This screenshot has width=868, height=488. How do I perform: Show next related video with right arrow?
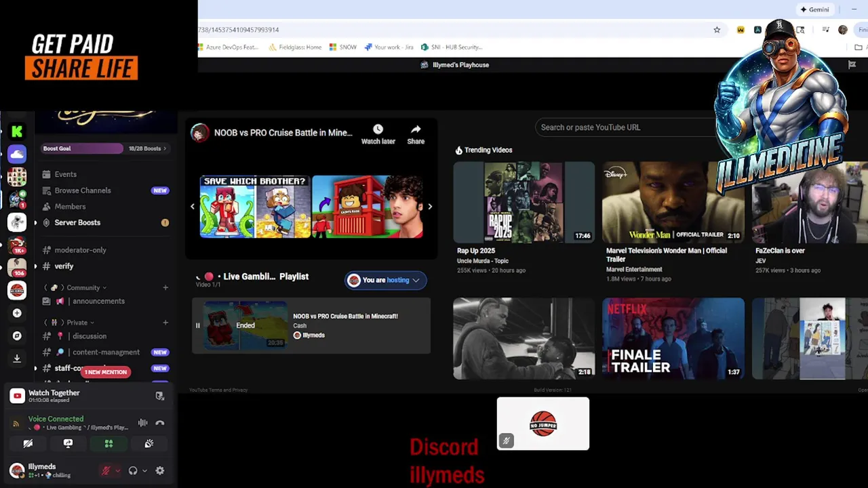tap(429, 207)
